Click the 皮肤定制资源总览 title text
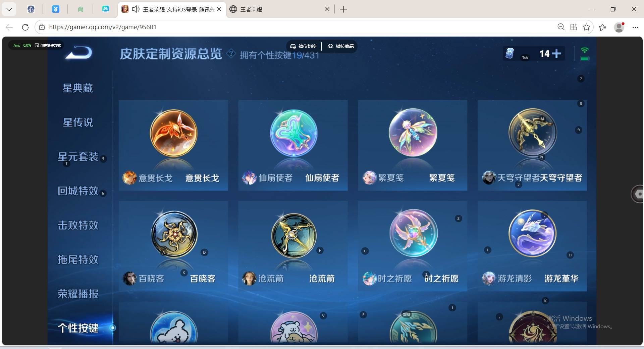Viewport: 644px width, 349px height. [171, 53]
